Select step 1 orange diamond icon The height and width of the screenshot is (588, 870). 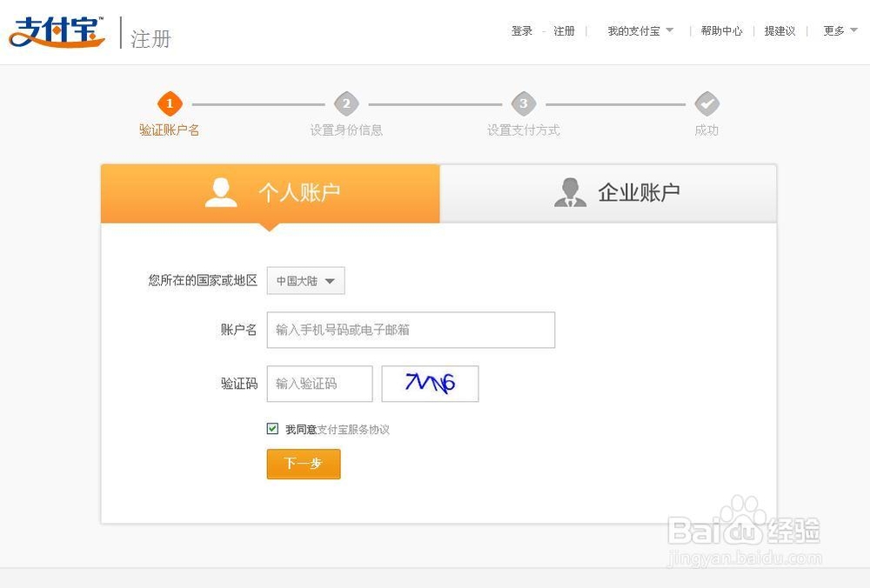(x=170, y=104)
